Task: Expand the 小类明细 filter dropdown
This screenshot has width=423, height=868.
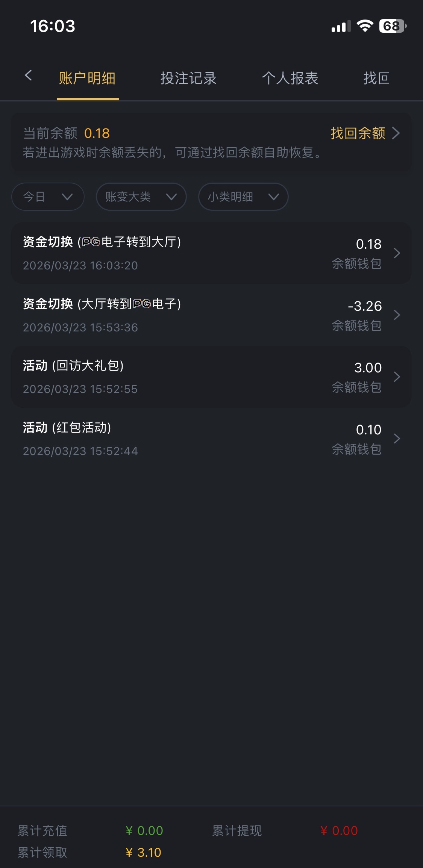Action: pos(243,197)
